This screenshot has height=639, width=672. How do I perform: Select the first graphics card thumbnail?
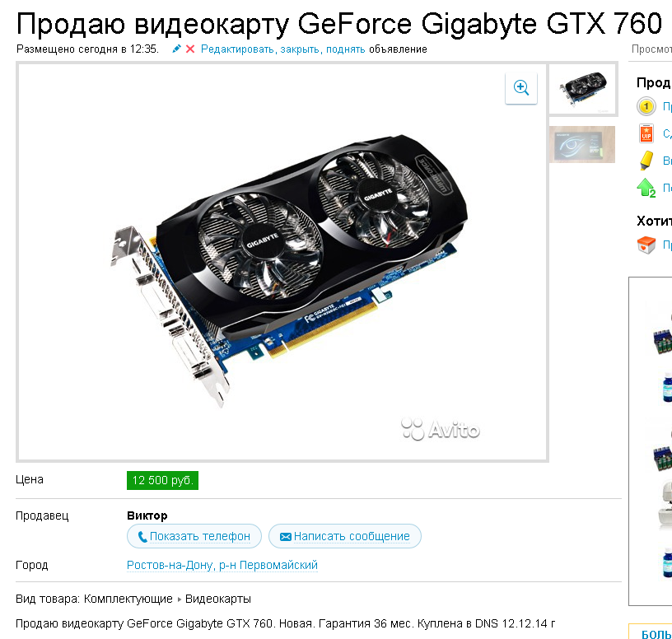coord(582,89)
